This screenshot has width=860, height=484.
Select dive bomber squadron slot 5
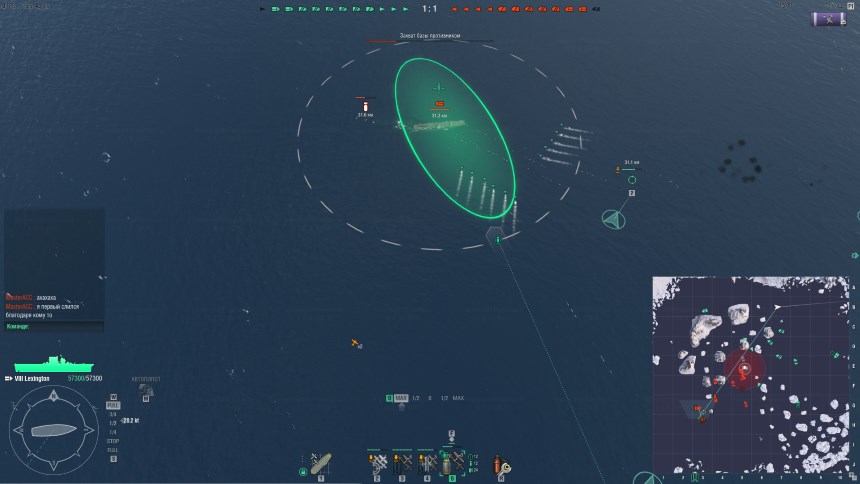tap(452, 464)
